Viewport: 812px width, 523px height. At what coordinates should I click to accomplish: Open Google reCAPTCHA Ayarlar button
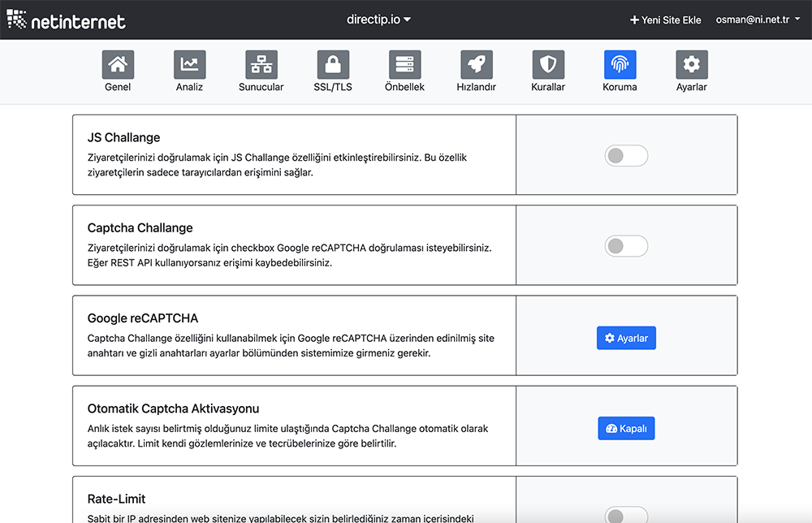626,338
